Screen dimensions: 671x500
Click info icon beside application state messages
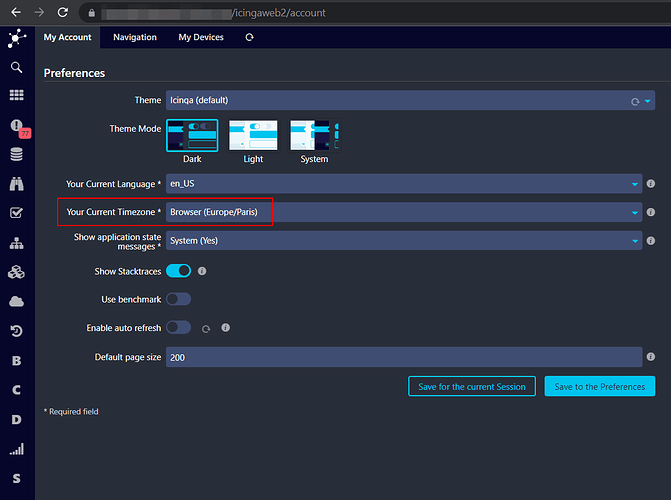[x=651, y=241]
